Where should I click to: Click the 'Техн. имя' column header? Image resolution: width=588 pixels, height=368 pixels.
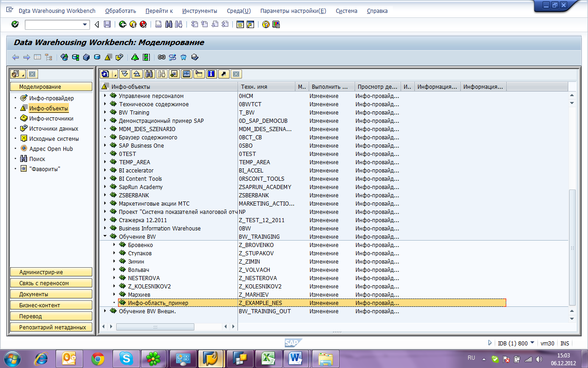click(266, 86)
